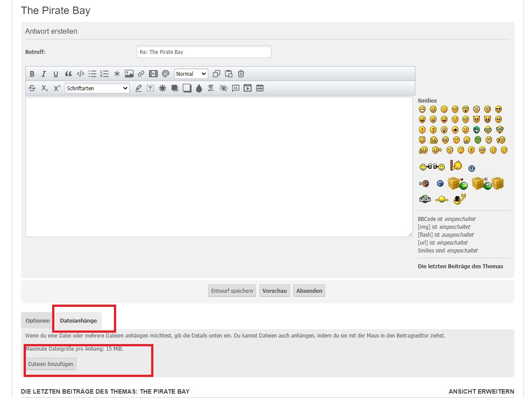The width and height of the screenshot is (532, 398).
Task: Click the crossed-out eye spoiler icon
Action: coord(223,88)
